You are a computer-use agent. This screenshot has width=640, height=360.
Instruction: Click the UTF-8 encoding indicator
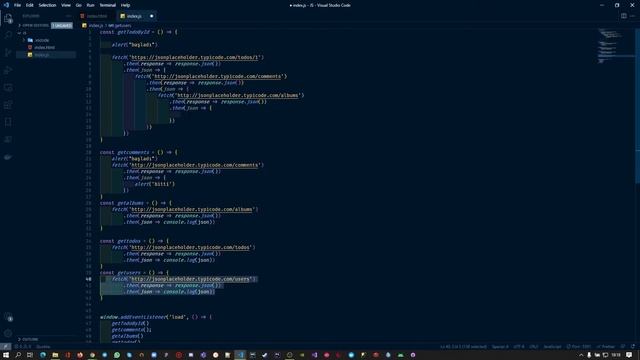click(x=518, y=347)
